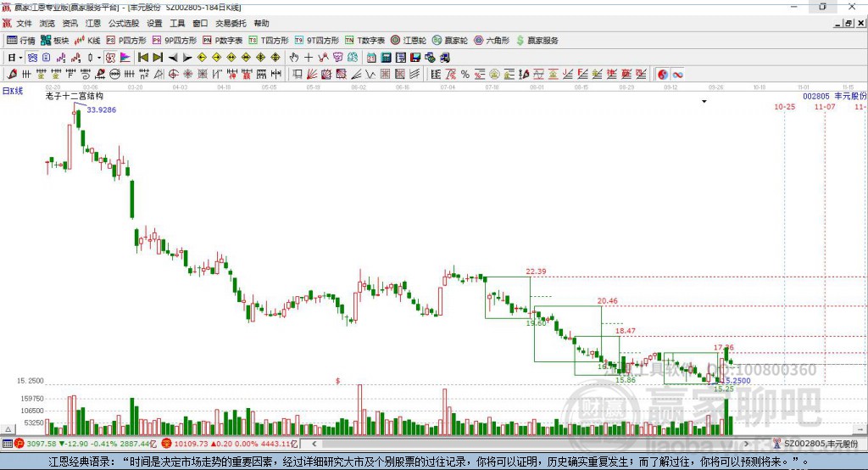Click the last yellow diamond four-way icon

275,58
